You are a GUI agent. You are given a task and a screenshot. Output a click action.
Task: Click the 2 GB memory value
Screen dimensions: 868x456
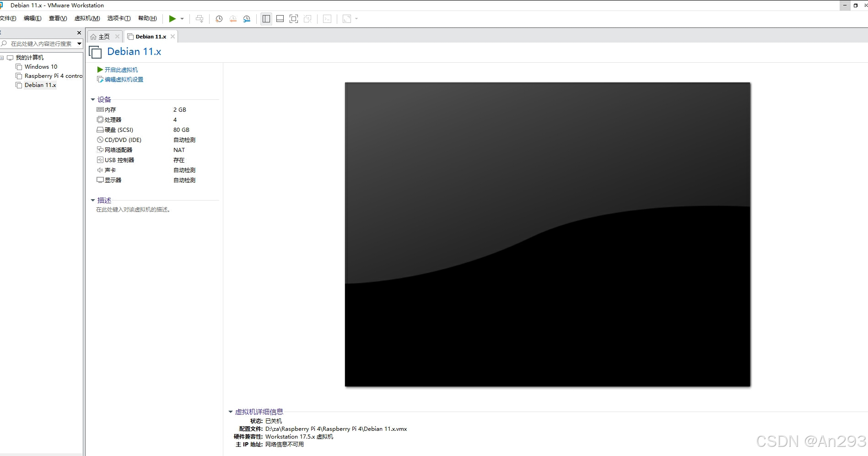click(180, 110)
